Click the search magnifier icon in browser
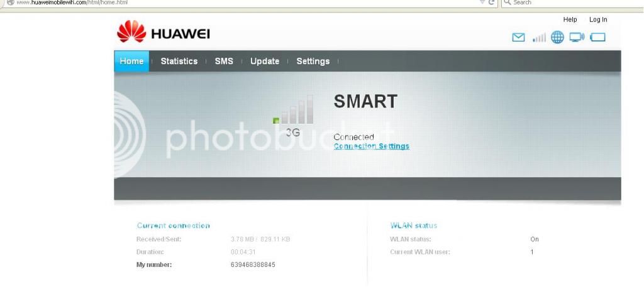Screen dimensions: 644x304 [x=508, y=3]
